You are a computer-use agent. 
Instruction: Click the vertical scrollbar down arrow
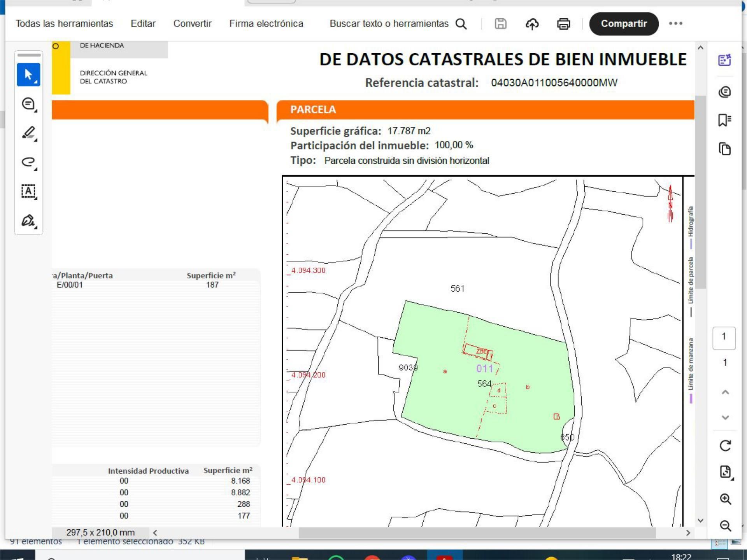click(x=701, y=520)
